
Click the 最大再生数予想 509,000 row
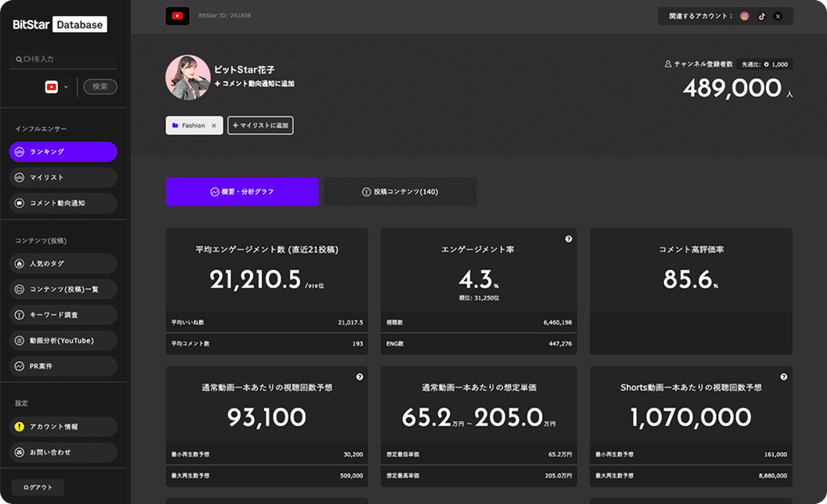pyautogui.click(x=267, y=476)
